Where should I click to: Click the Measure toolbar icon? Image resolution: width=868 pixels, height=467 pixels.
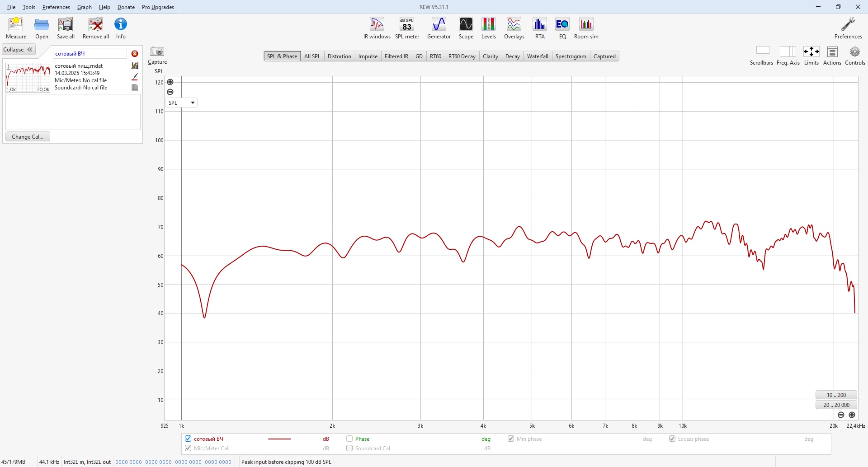pos(16,28)
